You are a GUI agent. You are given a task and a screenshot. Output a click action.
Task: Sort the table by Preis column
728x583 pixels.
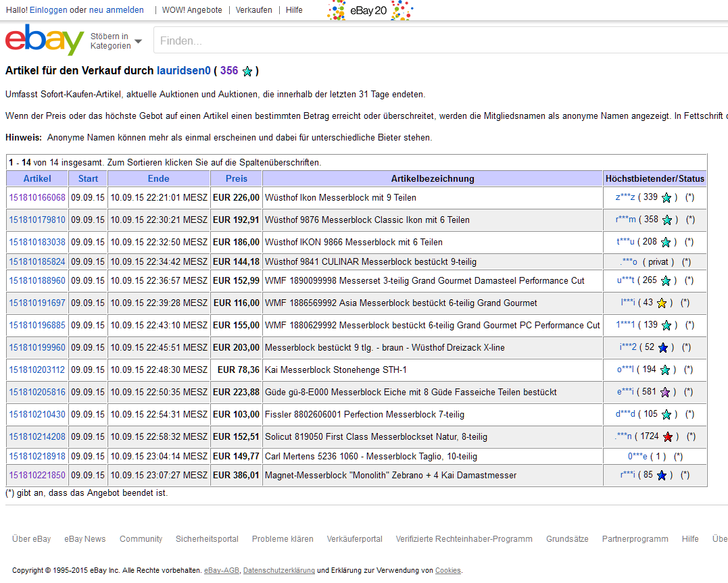click(x=237, y=179)
